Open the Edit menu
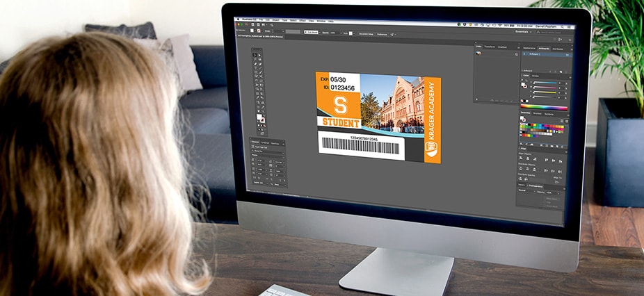 [267, 19]
